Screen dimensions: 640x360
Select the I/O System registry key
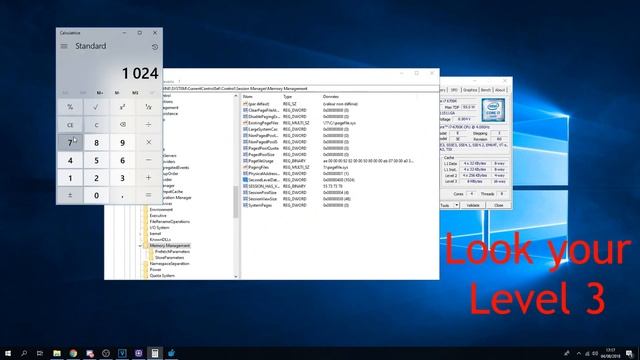[159, 227]
